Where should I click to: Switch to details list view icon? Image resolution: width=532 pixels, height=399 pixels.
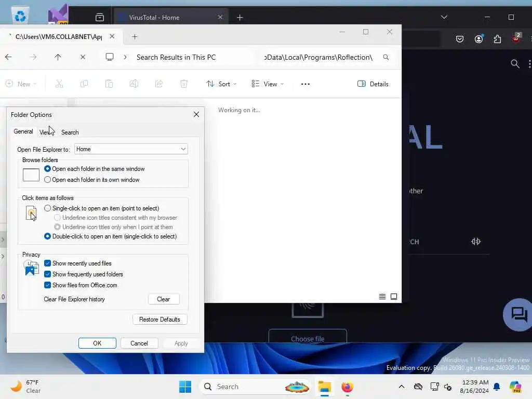pos(382,297)
